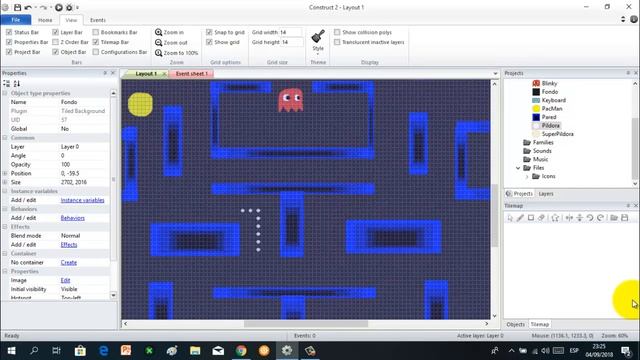Open the Style theme brush

coord(318,37)
